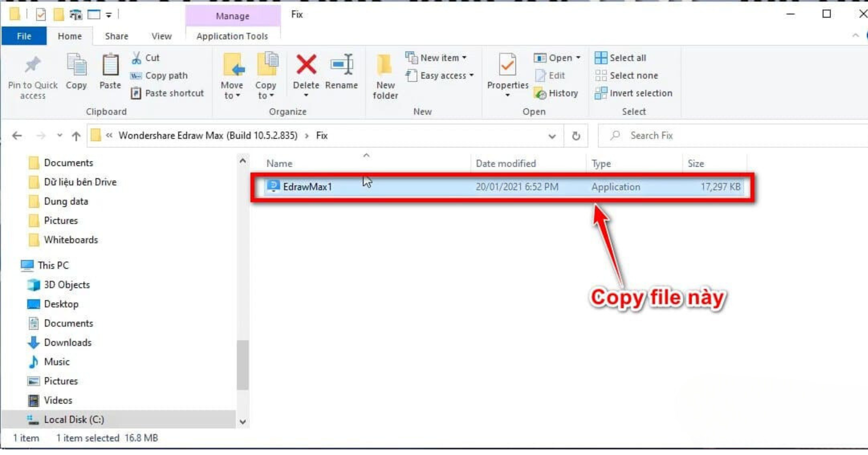The image size is (868, 455).
Task: Click New folder icon in quick access toolbar
Action: (59, 14)
